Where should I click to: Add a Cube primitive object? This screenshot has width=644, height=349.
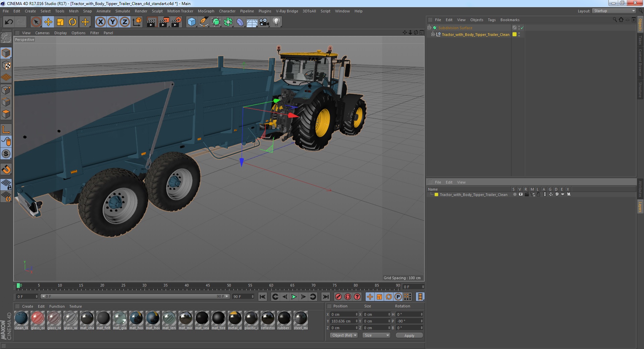point(192,22)
